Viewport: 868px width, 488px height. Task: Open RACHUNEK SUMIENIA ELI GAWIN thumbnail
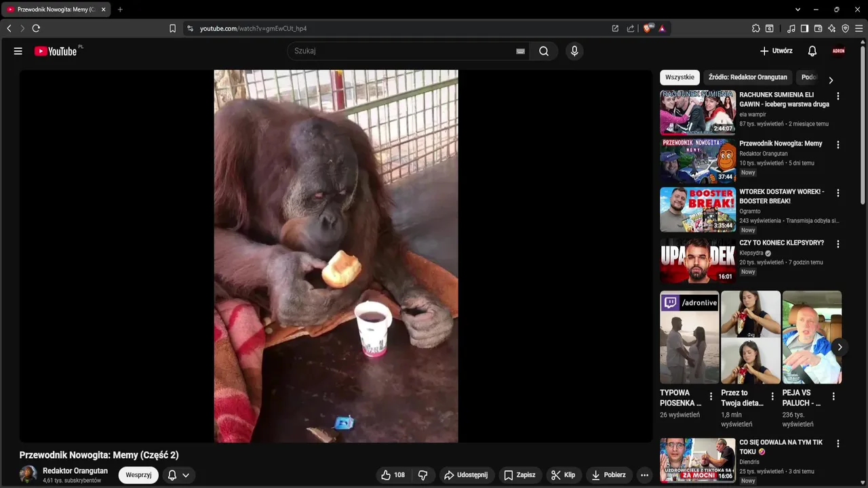698,113
